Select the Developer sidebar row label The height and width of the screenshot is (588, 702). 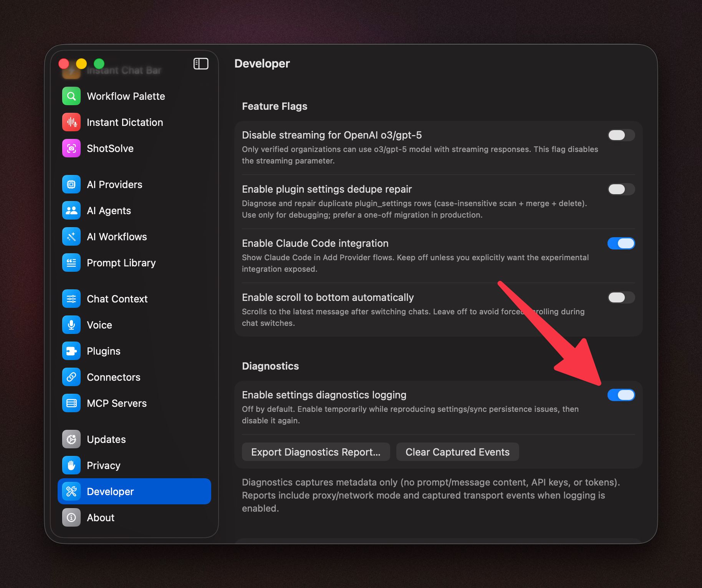[110, 491]
